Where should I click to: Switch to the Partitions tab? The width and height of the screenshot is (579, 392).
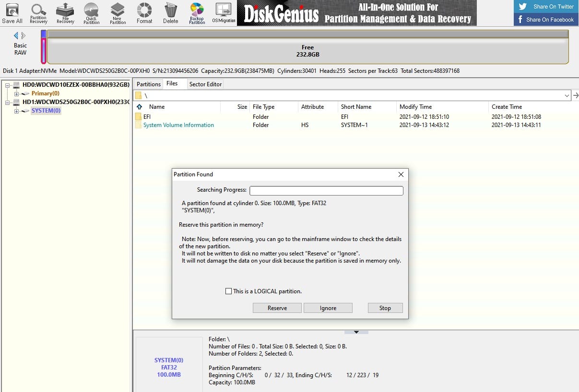[x=149, y=84]
